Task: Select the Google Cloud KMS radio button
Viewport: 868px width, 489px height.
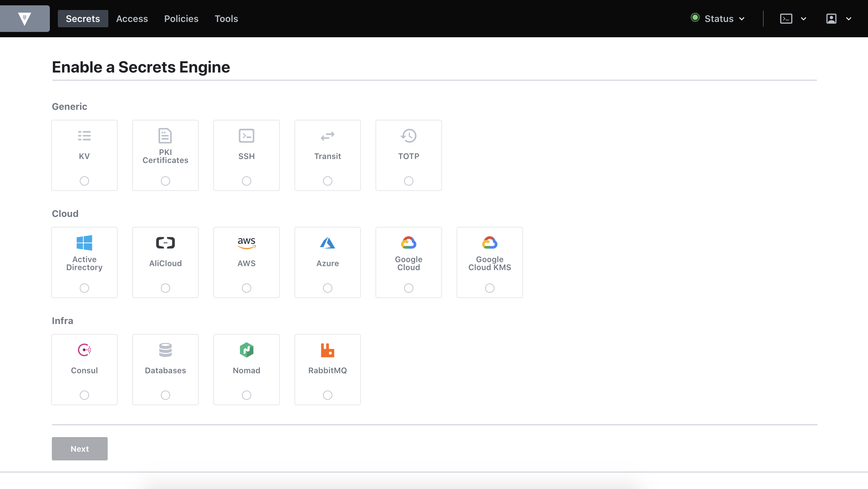Action: pyautogui.click(x=489, y=288)
